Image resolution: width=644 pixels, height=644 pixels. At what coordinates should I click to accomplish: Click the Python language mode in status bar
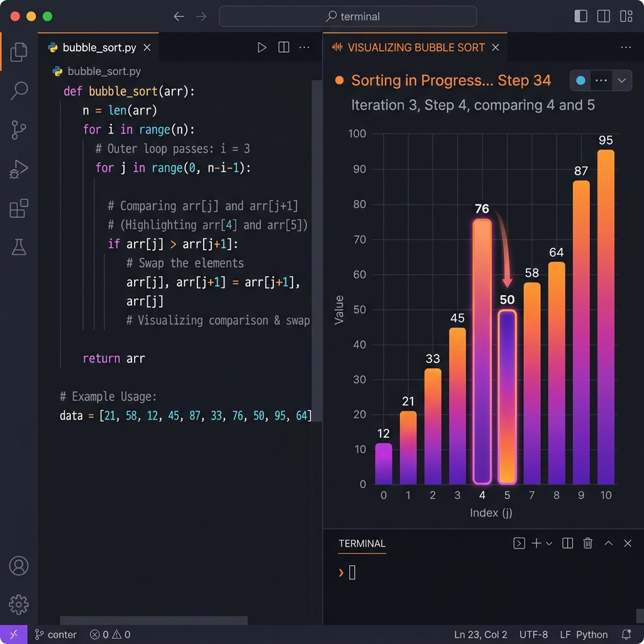[591, 635]
